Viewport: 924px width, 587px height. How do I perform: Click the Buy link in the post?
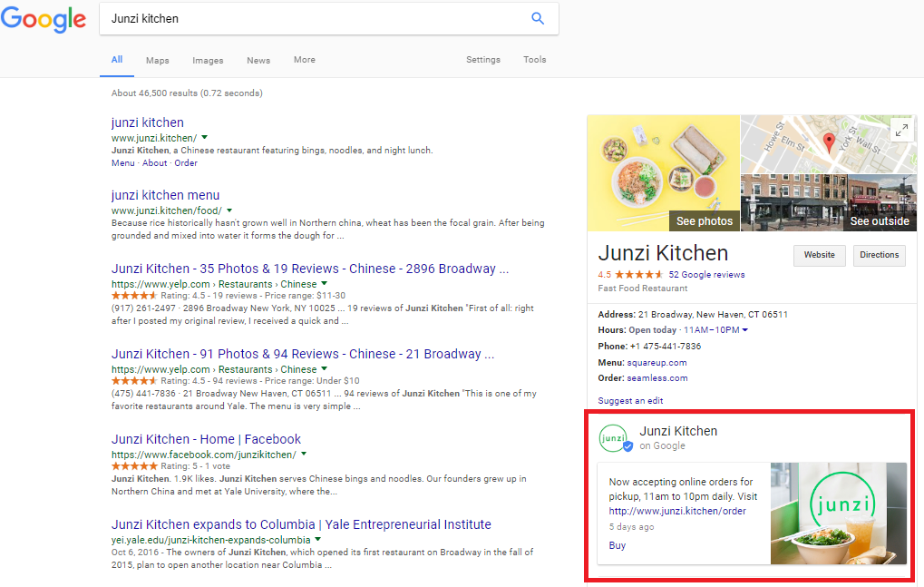tap(617, 545)
